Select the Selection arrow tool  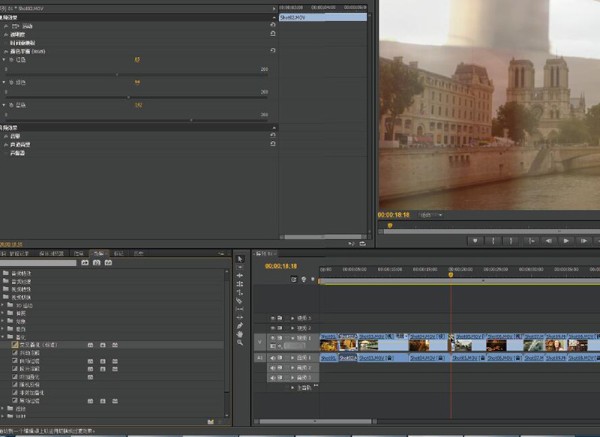(240, 259)
